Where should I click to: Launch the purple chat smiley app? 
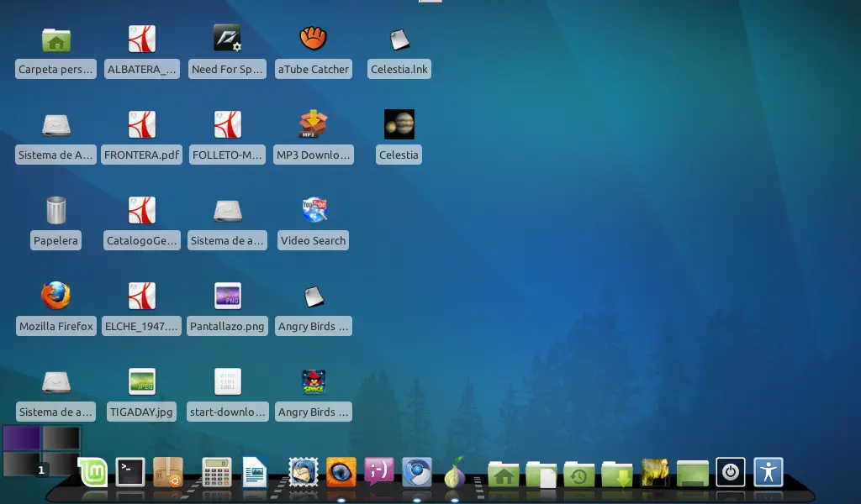[x=379, y=471]
